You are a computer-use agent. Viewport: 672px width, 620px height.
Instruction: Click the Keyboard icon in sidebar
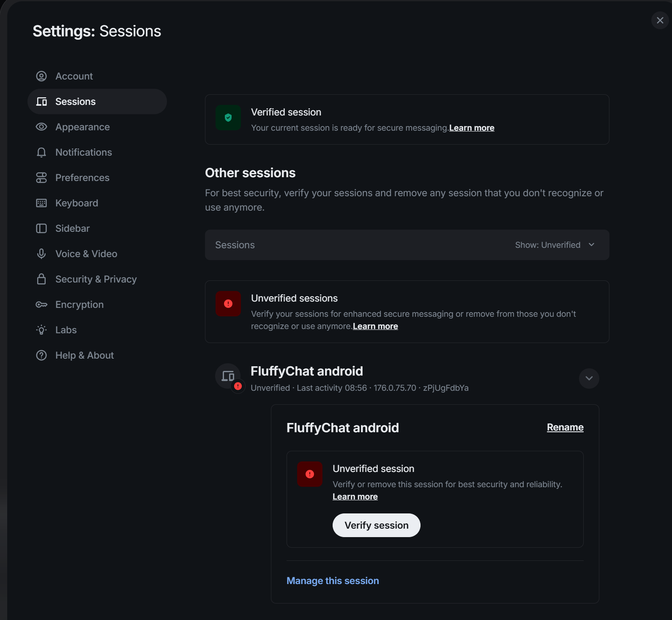tap(41, 203)
